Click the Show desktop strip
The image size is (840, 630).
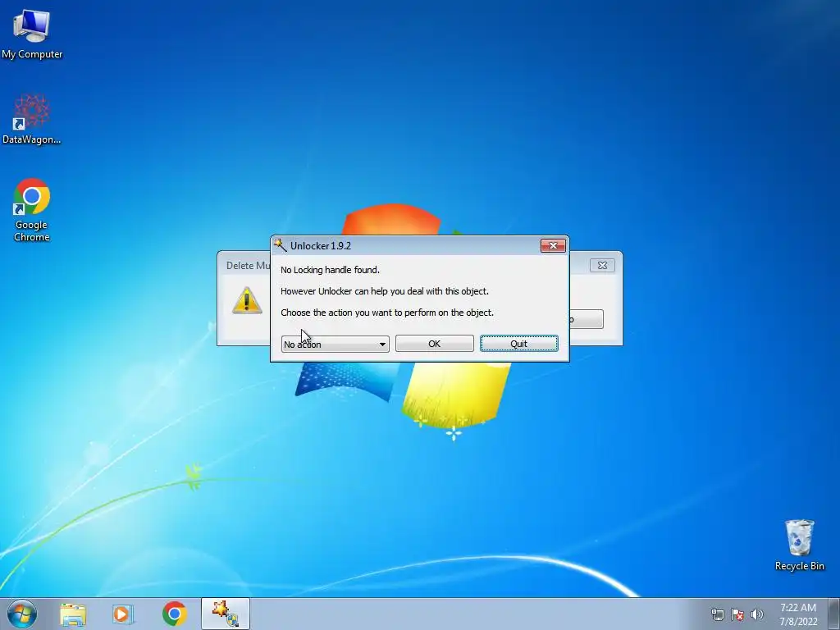pyautogui.click(x=834, y=614)
